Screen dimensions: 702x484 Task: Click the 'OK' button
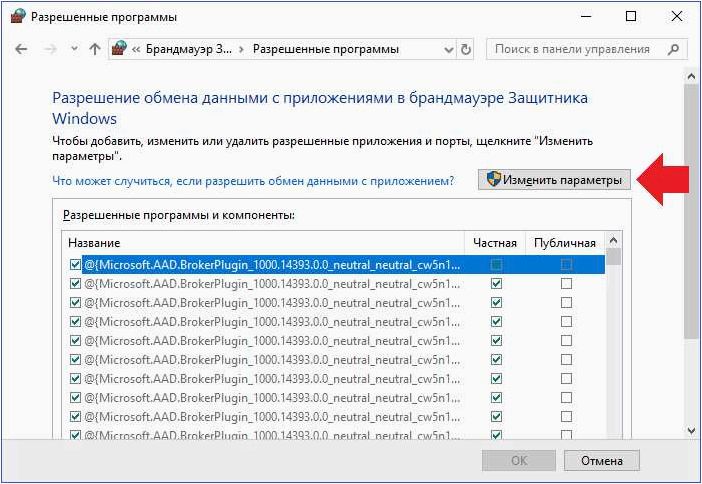519,460
